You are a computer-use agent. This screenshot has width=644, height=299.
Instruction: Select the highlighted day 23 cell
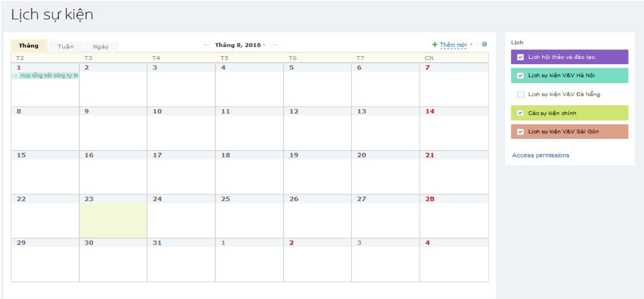113,216
